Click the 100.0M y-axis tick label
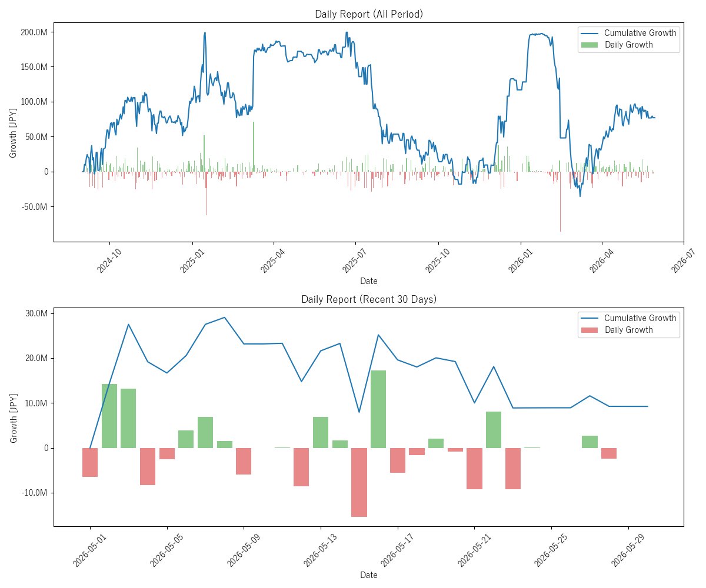The image size is (706, 588). tap(35, 102)
